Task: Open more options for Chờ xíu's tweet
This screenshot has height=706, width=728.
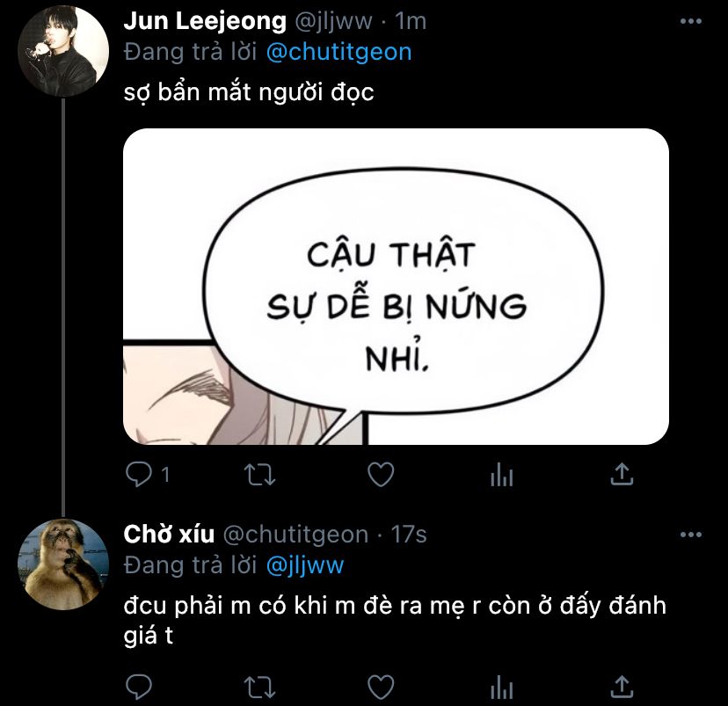Action: point(690,535)
